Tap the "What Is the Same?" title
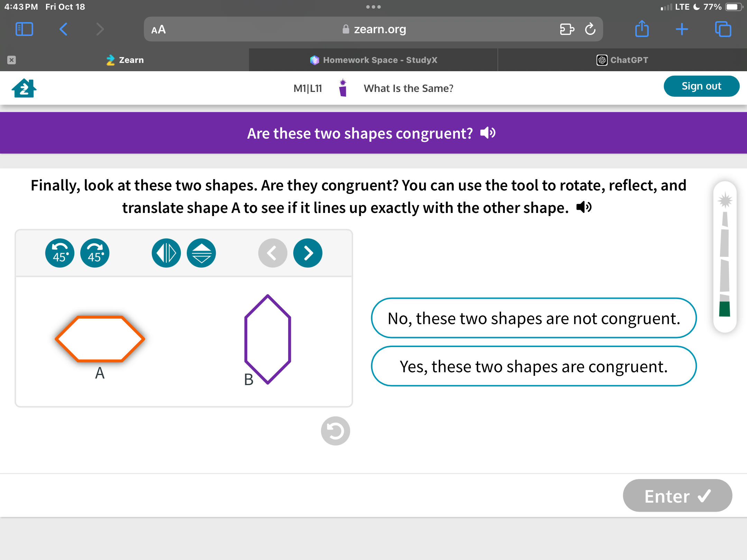 pyautogui.click(x=408, y=88)
